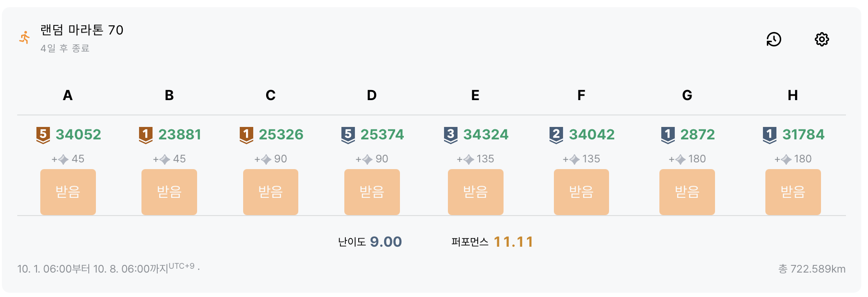Select the column header D
This screenshot has height=297, width=868.
(x=370, y=95)
